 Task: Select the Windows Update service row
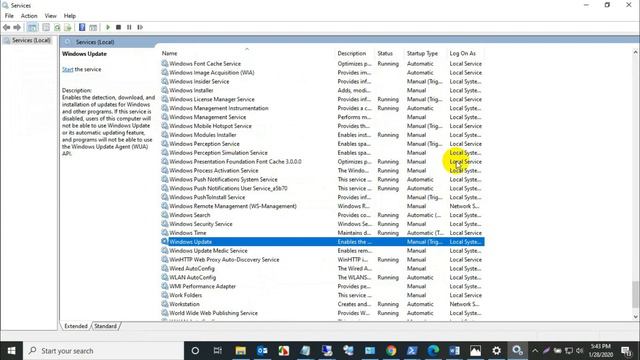(x=322, y=242)
